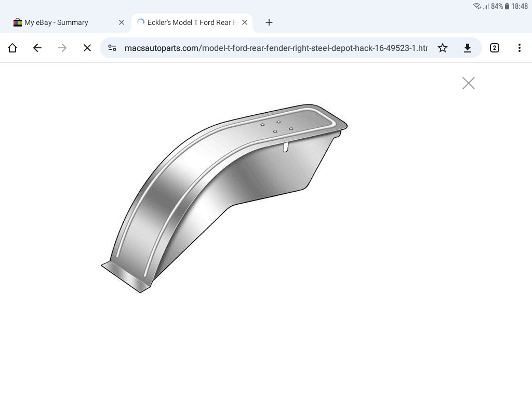Open tab switcher showing 2 tabs

pyautogui.click(x=495, y=48)
